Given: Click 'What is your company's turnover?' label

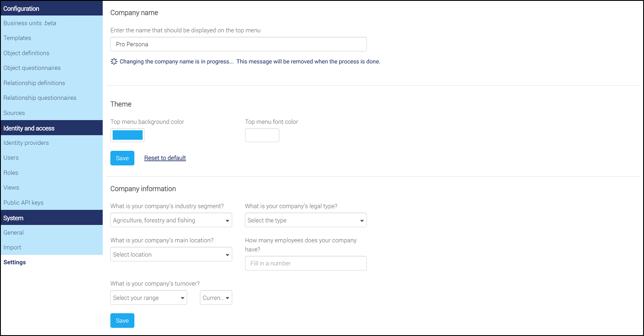Looking at the screenshot, I should tap(155, 283).
